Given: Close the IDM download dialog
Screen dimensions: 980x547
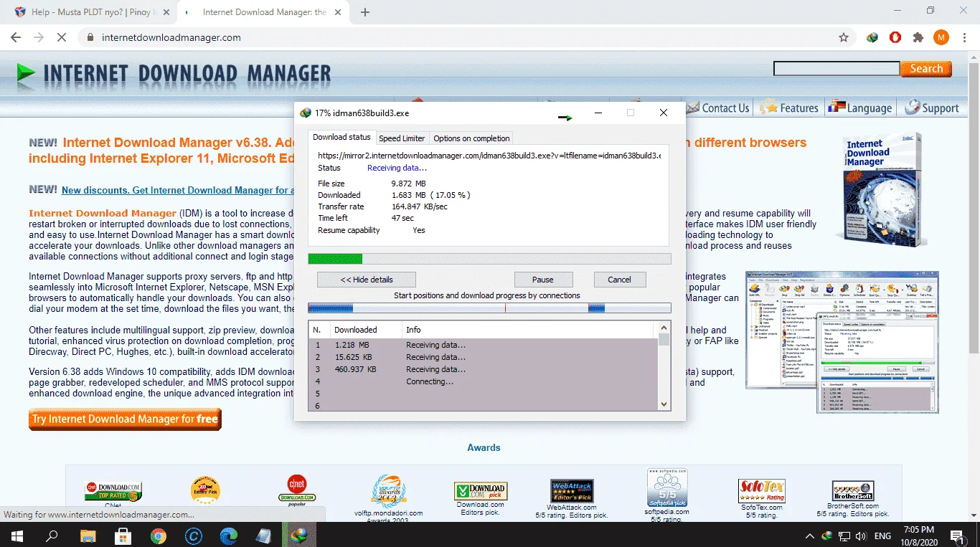Looking at the screenshot, I should click(664, 113).
